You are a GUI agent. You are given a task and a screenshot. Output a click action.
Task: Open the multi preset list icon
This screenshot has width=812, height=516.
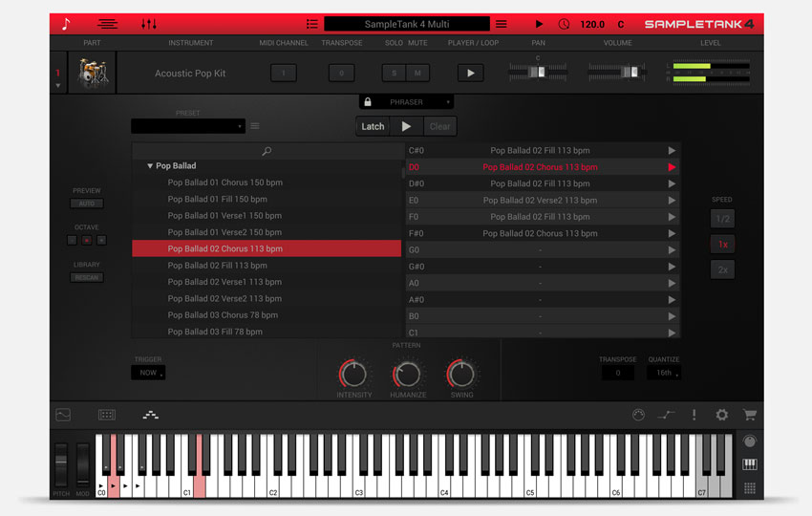pos(311,24)
